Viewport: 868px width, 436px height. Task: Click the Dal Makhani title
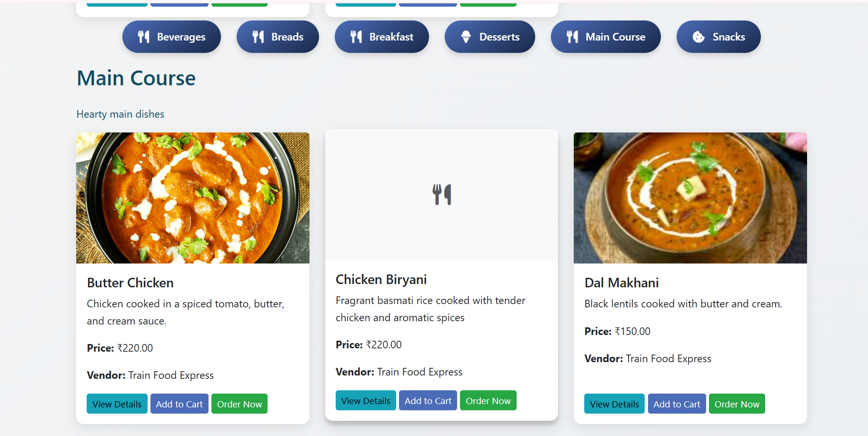point(621,283)
